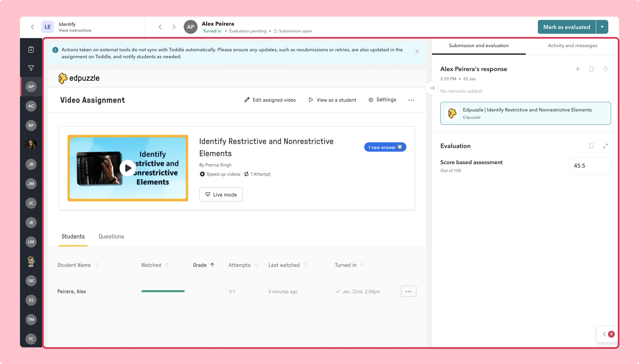Go to previous student arrow
The width and height of the screenshot is (639, 364).
click(x=160, y=27)
